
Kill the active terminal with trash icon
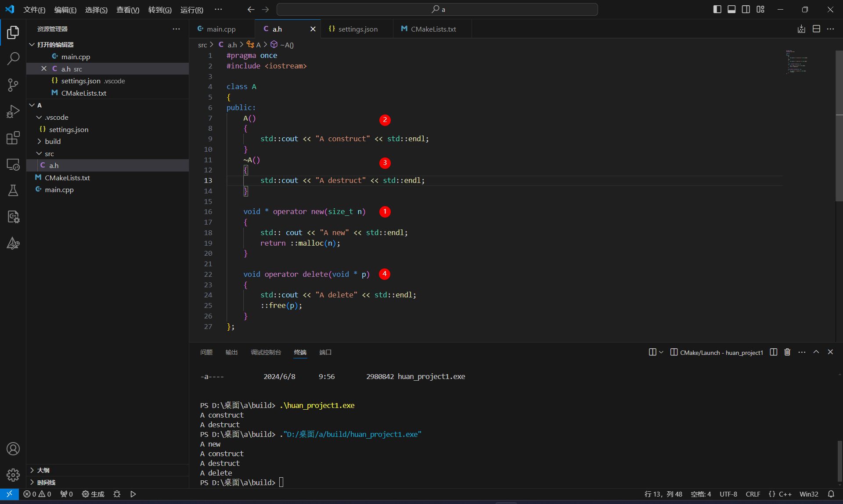(x=786, y=352)
